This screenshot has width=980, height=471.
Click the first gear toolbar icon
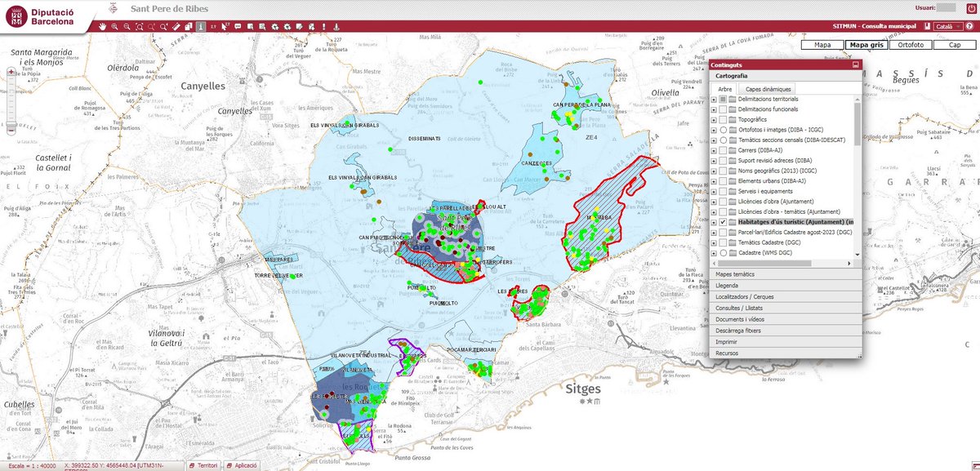coord(274,27)
